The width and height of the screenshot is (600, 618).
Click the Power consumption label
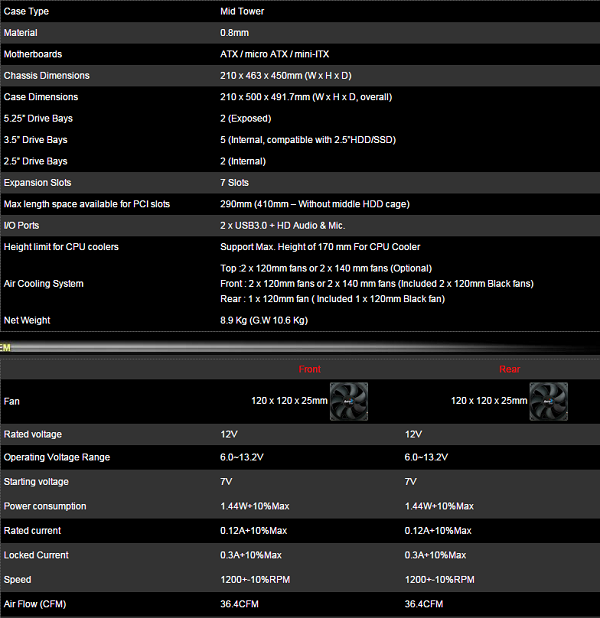[x=45, y=506]
